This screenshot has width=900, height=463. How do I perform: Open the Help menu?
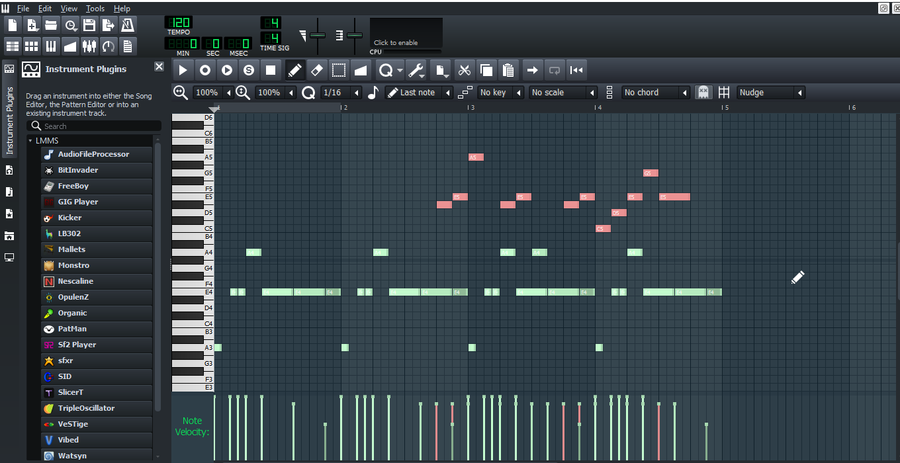point(122,9)
